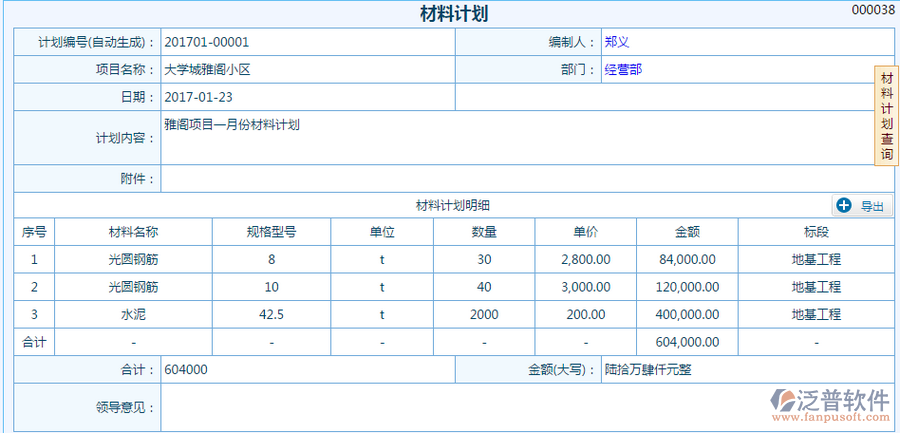Click the blue plus export icon

(x=843, y=205)
